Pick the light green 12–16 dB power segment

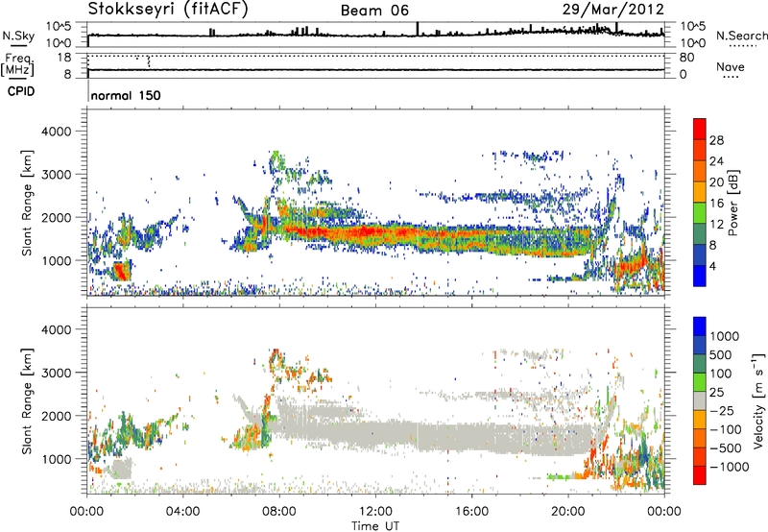click(x=700, y=213)
